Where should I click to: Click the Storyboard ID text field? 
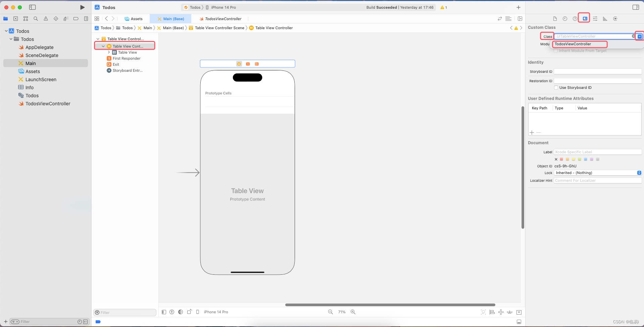(597, 71)
